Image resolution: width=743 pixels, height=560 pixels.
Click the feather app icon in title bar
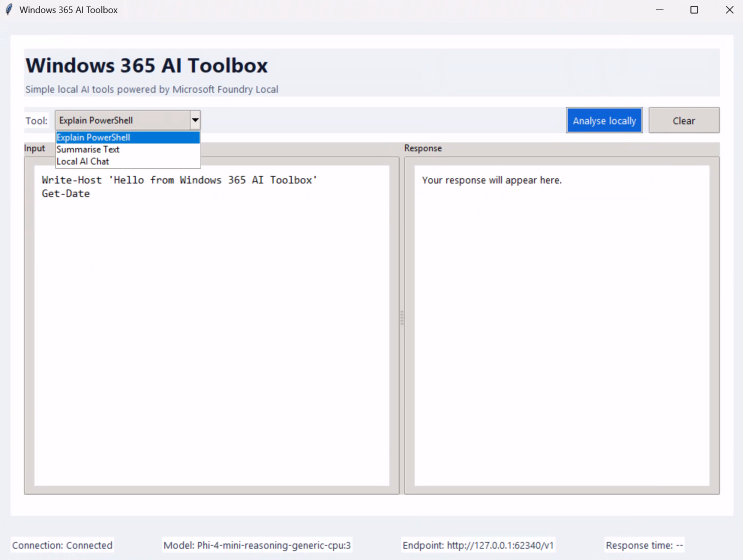point(9,9)
